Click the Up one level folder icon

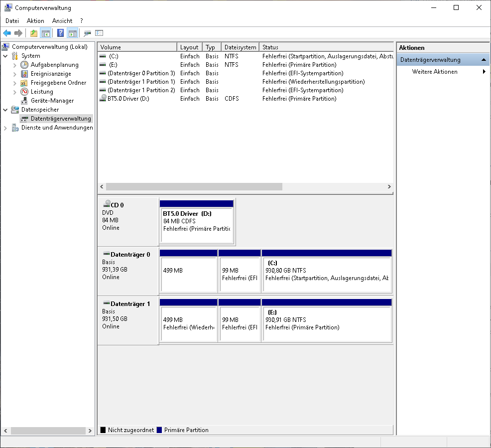34,33
